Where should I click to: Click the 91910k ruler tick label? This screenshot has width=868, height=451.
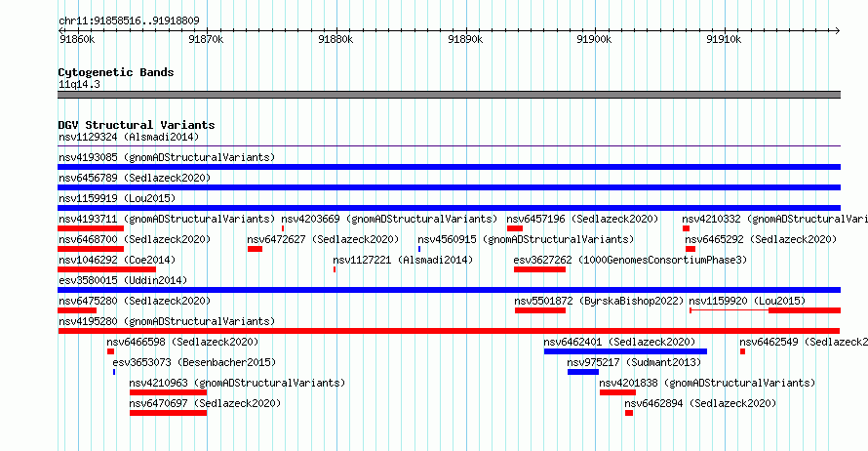(724, 39)
